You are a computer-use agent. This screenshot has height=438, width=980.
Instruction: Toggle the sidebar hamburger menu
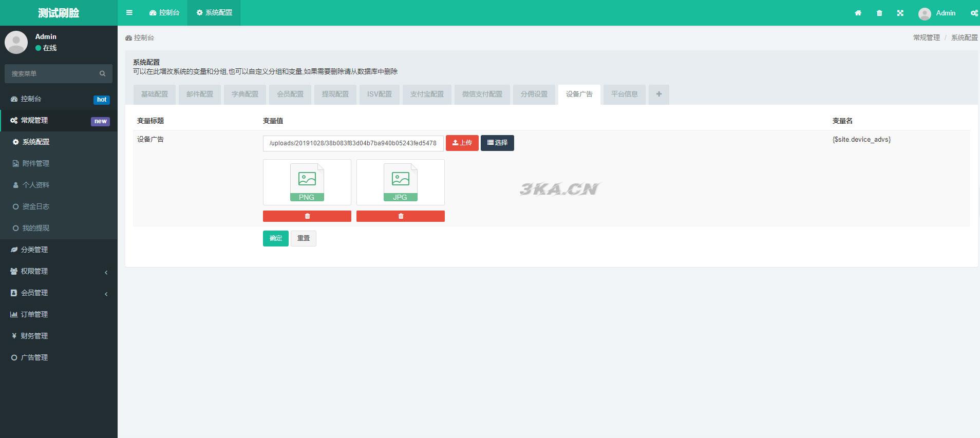pos(129,13)
